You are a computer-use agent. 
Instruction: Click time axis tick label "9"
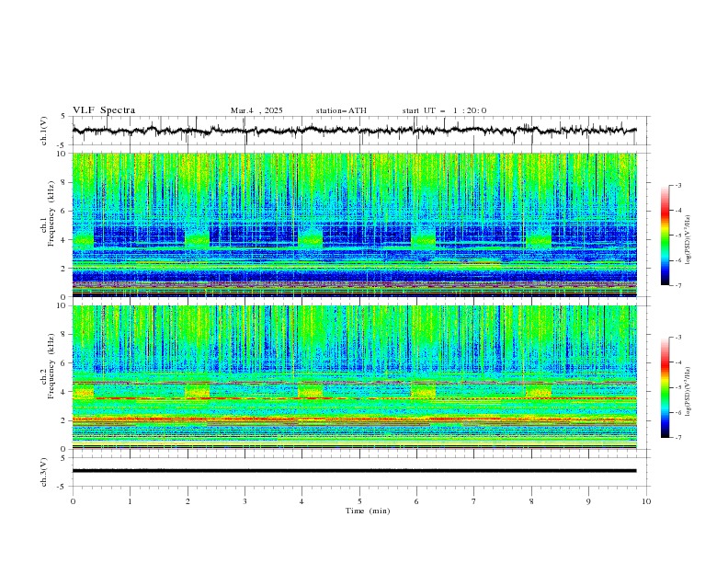pyautogui.click(x=588, y=501)
